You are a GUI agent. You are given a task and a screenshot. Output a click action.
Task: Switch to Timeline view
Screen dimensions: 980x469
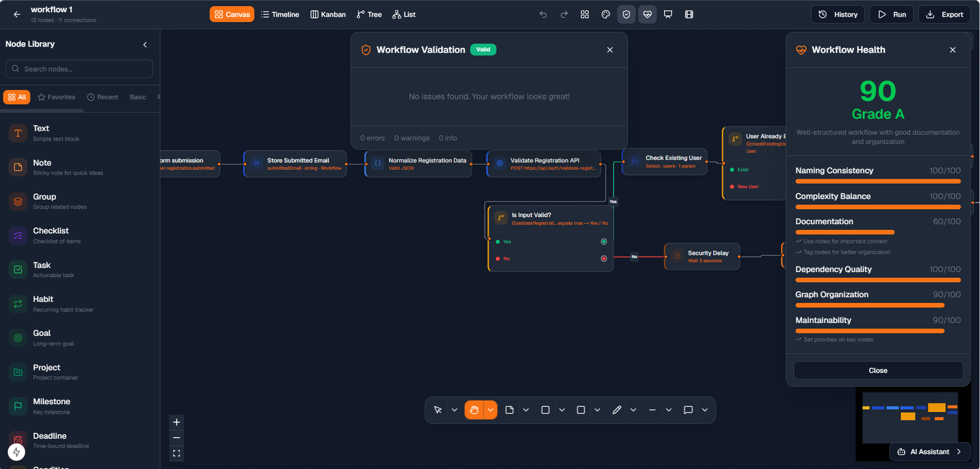(x=280, y=14)
